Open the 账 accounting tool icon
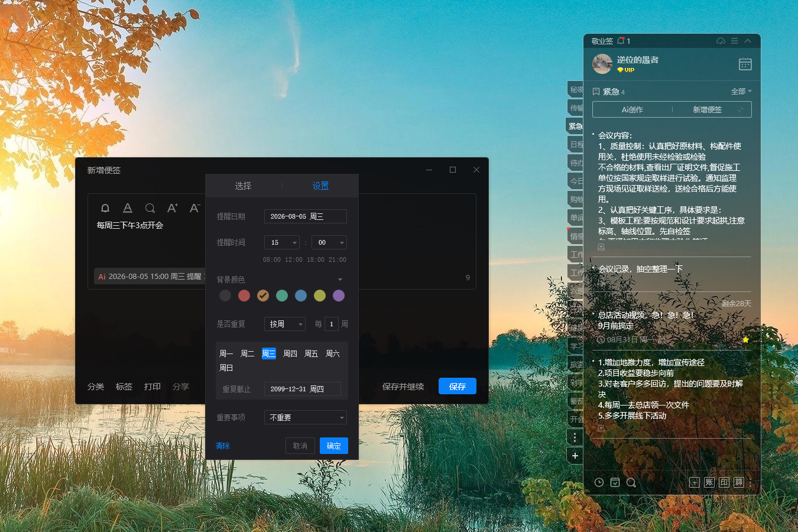This screenshot has width=798, height=532. tap(709, 482)
